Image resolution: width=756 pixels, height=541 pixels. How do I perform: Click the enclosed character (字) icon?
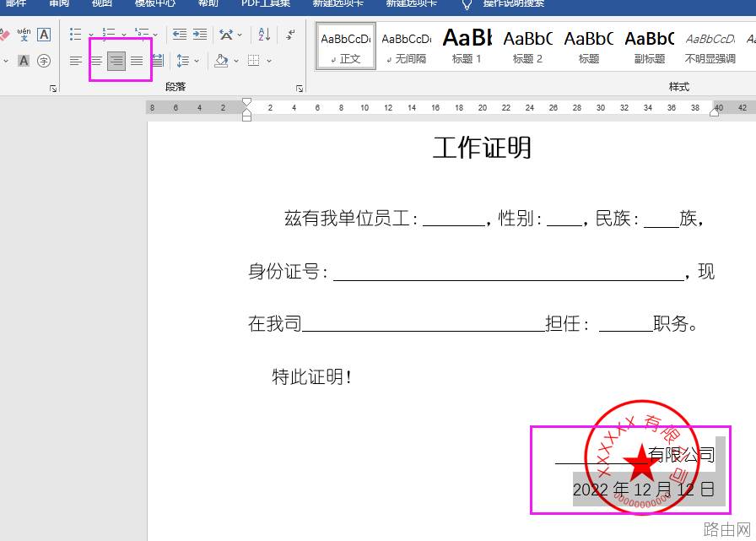44,61
